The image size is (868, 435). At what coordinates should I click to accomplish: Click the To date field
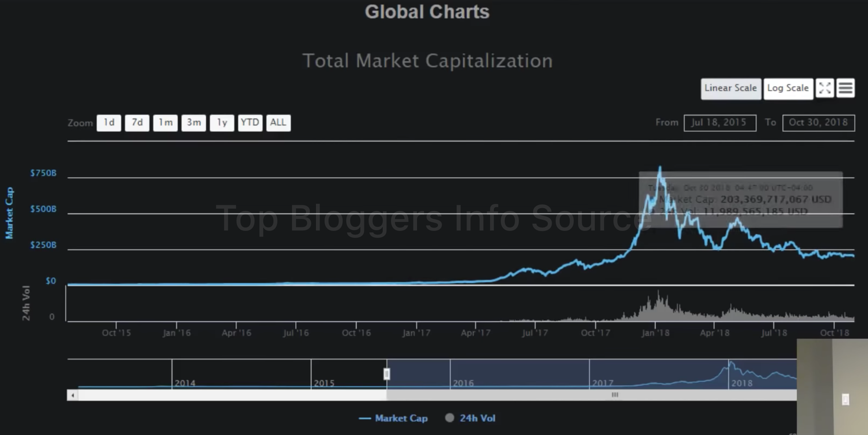[818, 123]
